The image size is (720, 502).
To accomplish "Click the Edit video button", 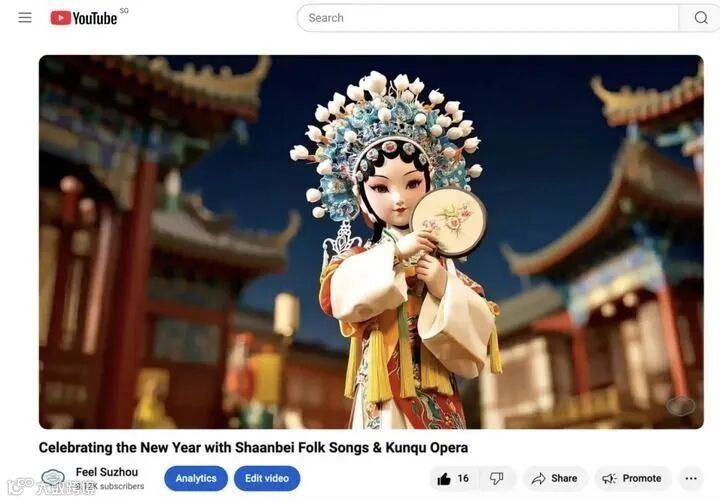I will [x=267, y=479].
